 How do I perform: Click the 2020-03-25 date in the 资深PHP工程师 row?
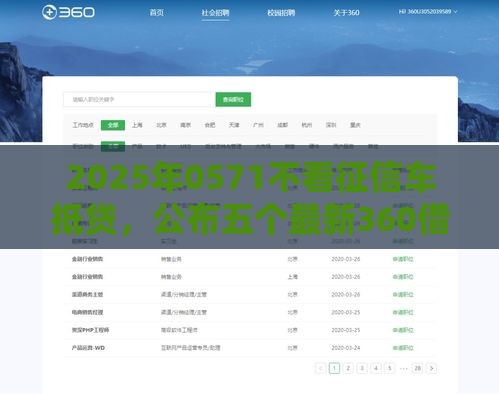tap(346, 330)
